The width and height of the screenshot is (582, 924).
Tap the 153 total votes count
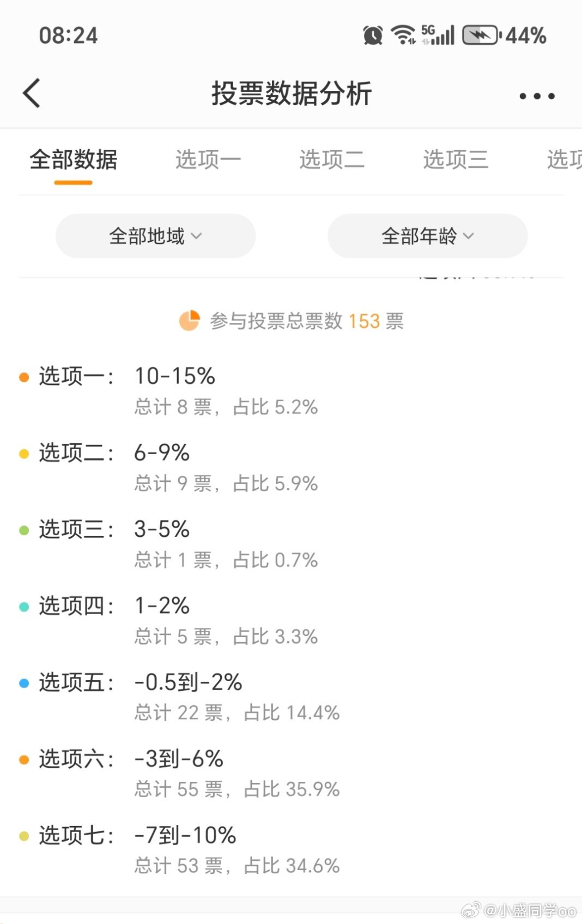point(364,321)
